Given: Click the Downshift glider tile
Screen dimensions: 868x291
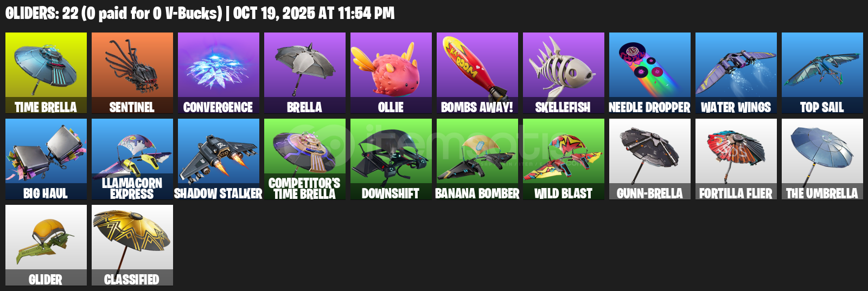Looking at the screenshot, I should click(391, 159).
